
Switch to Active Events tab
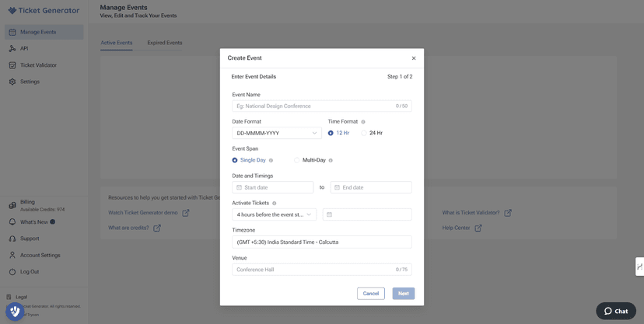pyautogui.click(x=116, y=43)
